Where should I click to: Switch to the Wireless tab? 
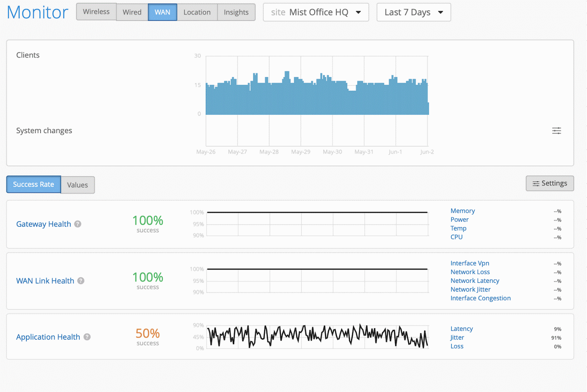point(96,12)
